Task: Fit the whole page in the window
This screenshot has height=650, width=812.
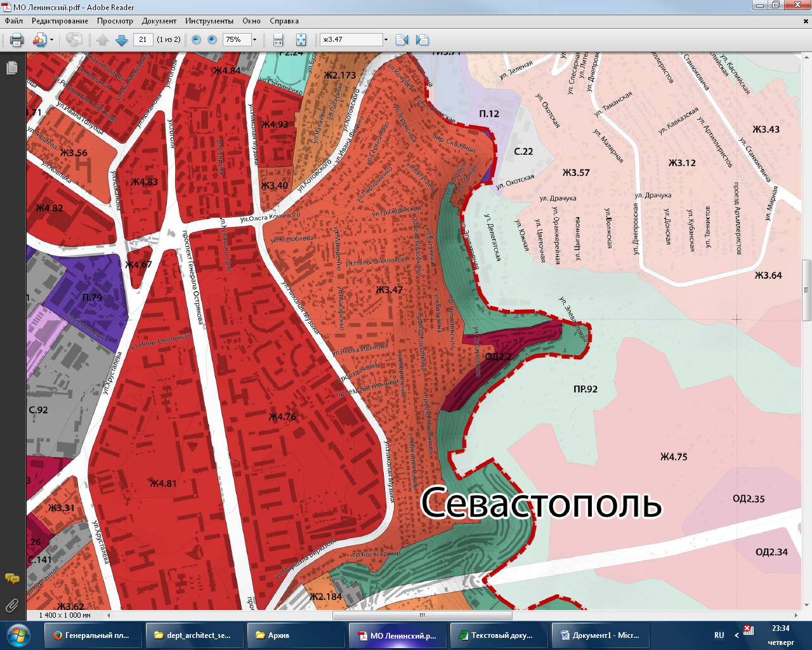Action: [301, 40]
